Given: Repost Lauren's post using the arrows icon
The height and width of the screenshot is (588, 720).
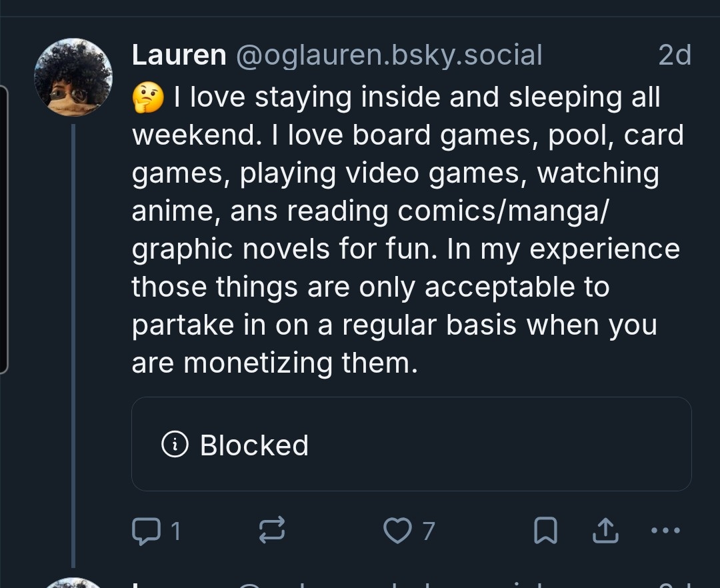Looking at the screenshot, I should (x=272, y=531).
